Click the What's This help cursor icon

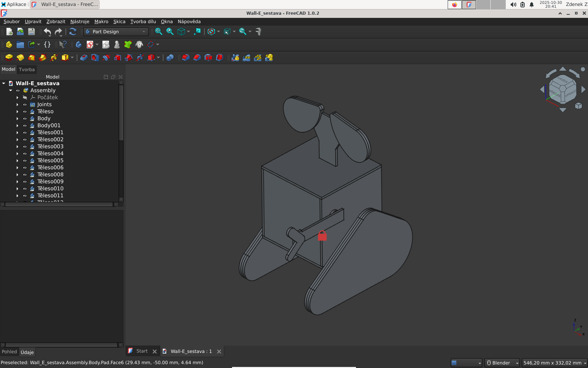63,45
